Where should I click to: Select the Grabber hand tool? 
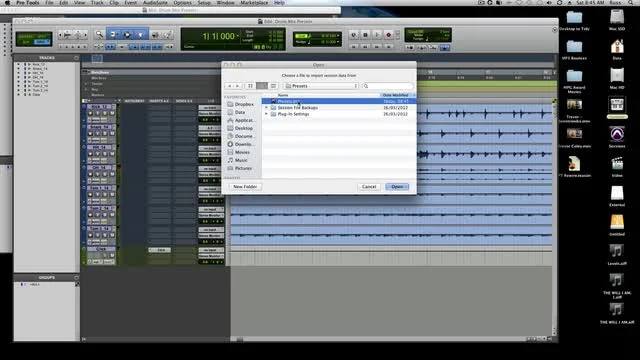coord(140,35)
